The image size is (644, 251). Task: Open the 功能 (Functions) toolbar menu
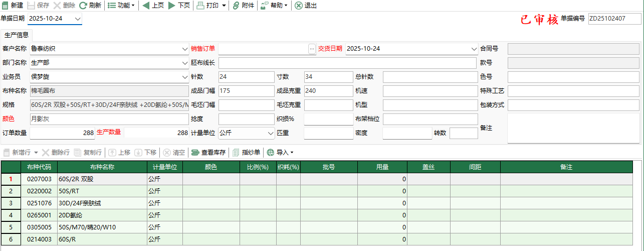(121, 6)
